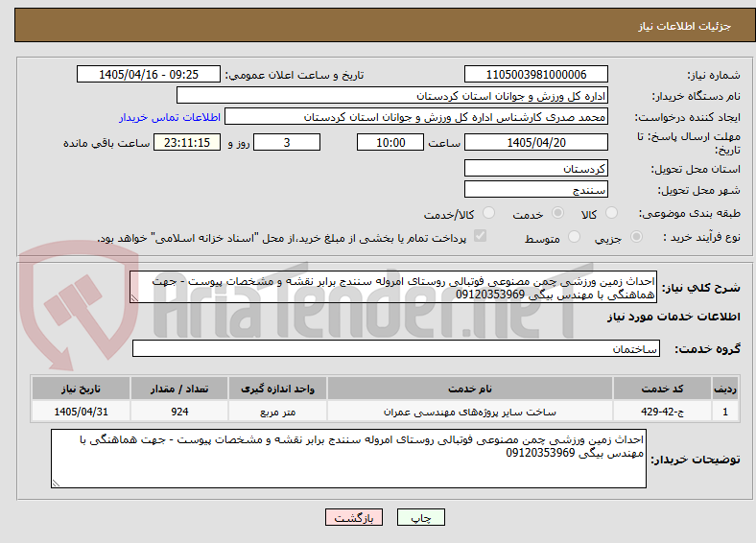Click the اطلاعات خدمات مورد نیاز section heading
The width and height of the screenshot is (756, 543).
pos(673,317)
